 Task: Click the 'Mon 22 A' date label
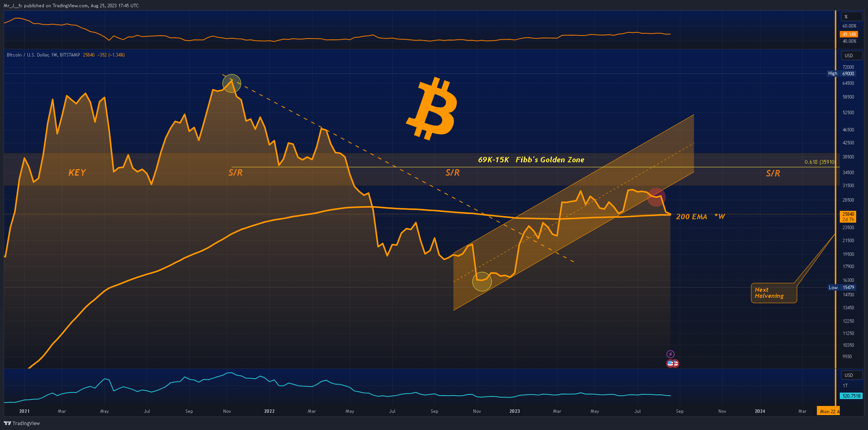tap(828, 411)
